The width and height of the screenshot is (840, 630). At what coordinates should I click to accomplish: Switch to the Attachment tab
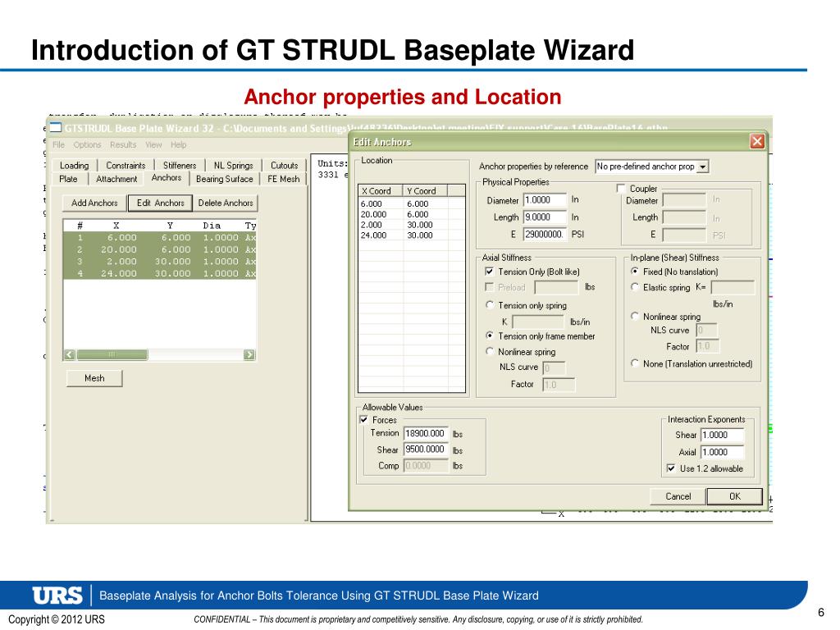tap(116, 179)
